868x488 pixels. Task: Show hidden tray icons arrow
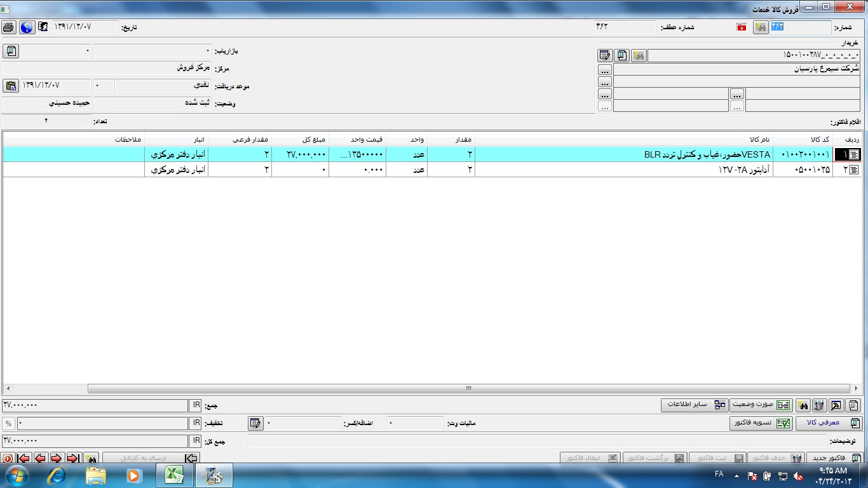pos(736,475)
